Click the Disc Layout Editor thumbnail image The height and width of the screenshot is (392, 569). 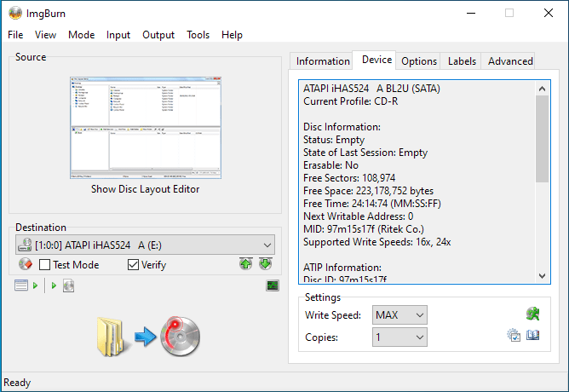[146, 128]
